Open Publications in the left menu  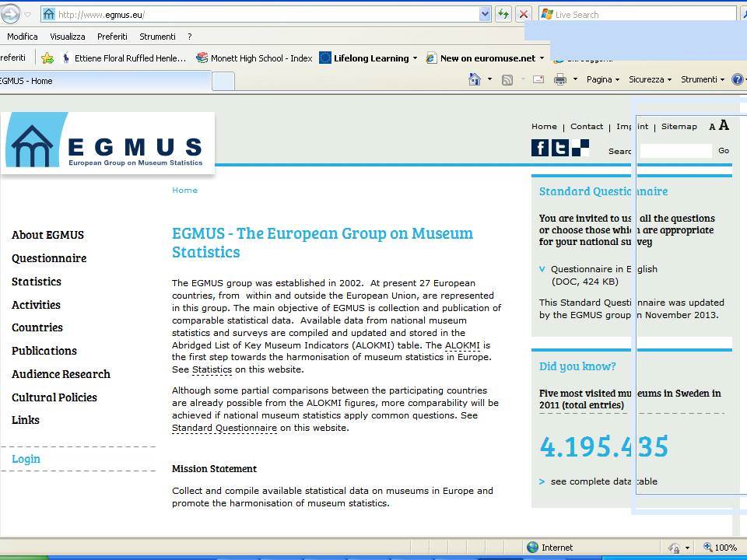pyautogui.click(x=44, y=351)
